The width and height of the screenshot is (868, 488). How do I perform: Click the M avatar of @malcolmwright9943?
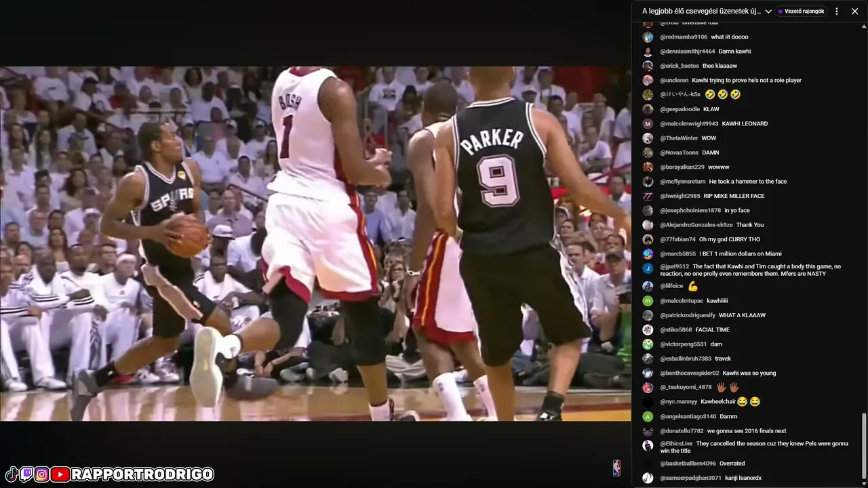coord(648,124)
